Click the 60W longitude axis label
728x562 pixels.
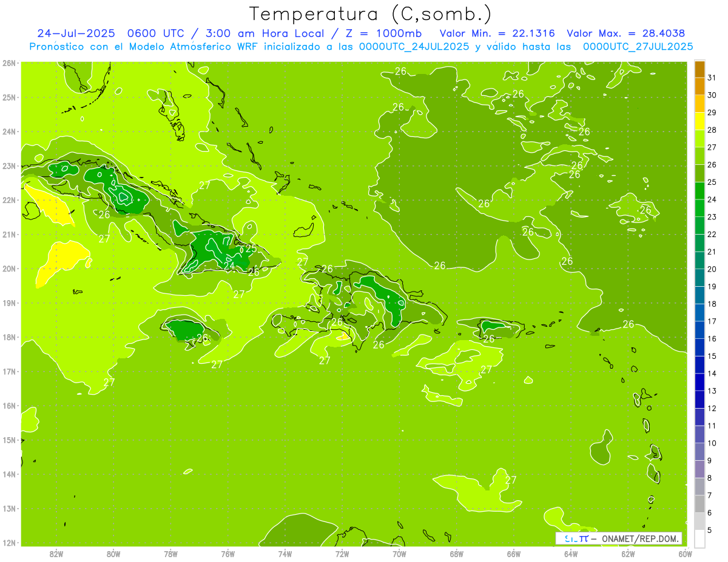(685, 554)
